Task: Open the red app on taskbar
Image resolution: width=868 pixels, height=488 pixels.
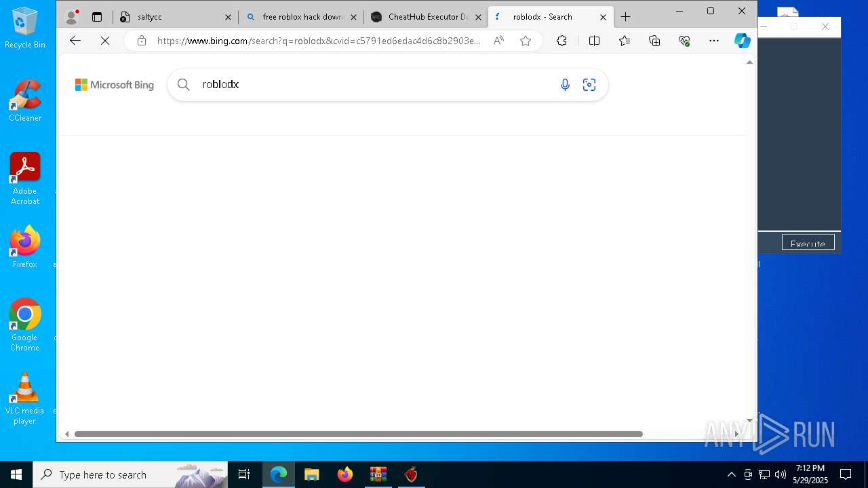Action: (x=411, y=474)
